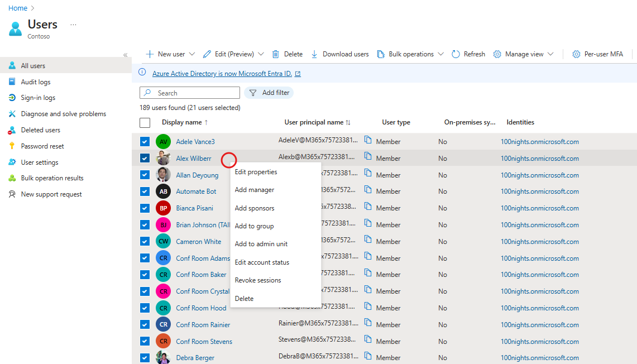Open Sign-in logs icon
The image size is (637, 364).
click(x=12, y=98)
